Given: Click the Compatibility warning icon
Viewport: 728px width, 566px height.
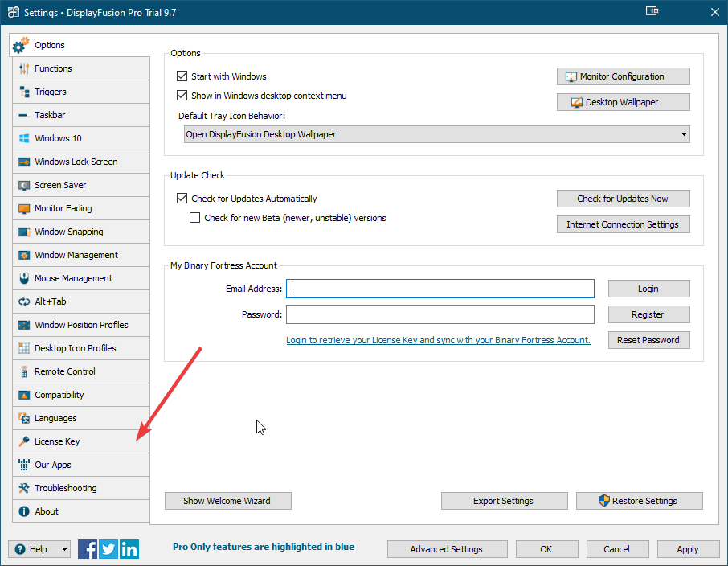Looking at the screenshot, I should (24, 395).
